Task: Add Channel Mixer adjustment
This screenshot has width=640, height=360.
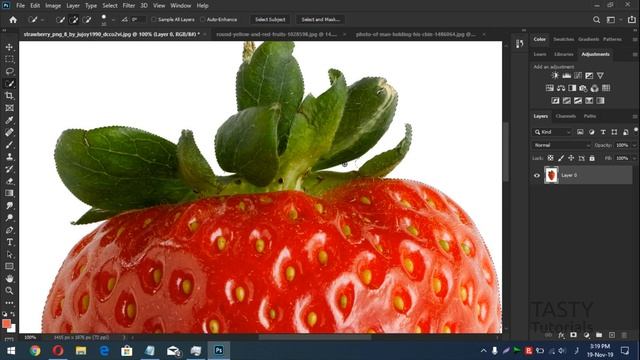Action: pos(595,88)
